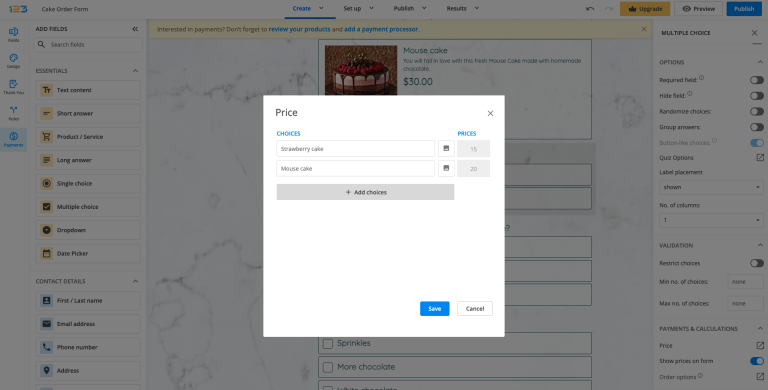Open the Create tab dropdown arrow

coord(321,8)
